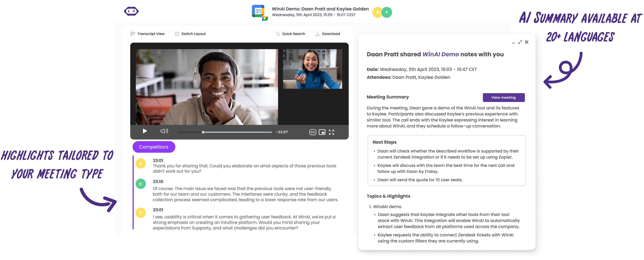Mute the video volume speaker icon

coord(164,131)
